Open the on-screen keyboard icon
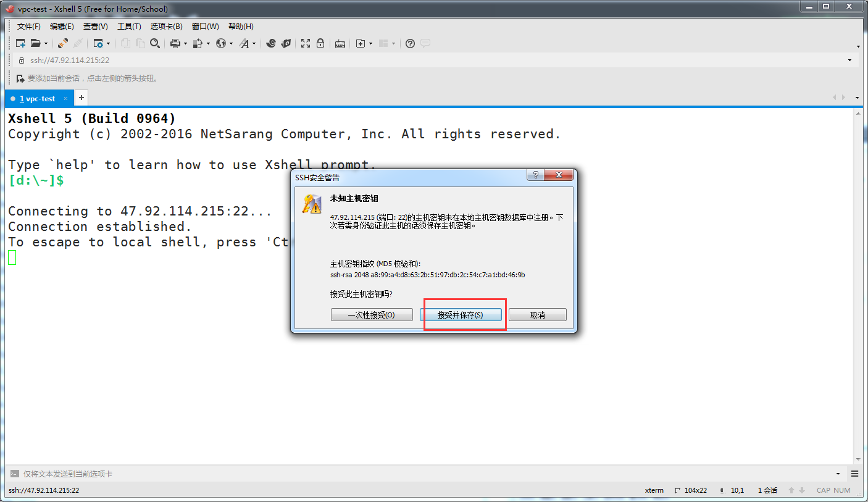The width and height of the screenshot is (868, 502). click(340, 43)
